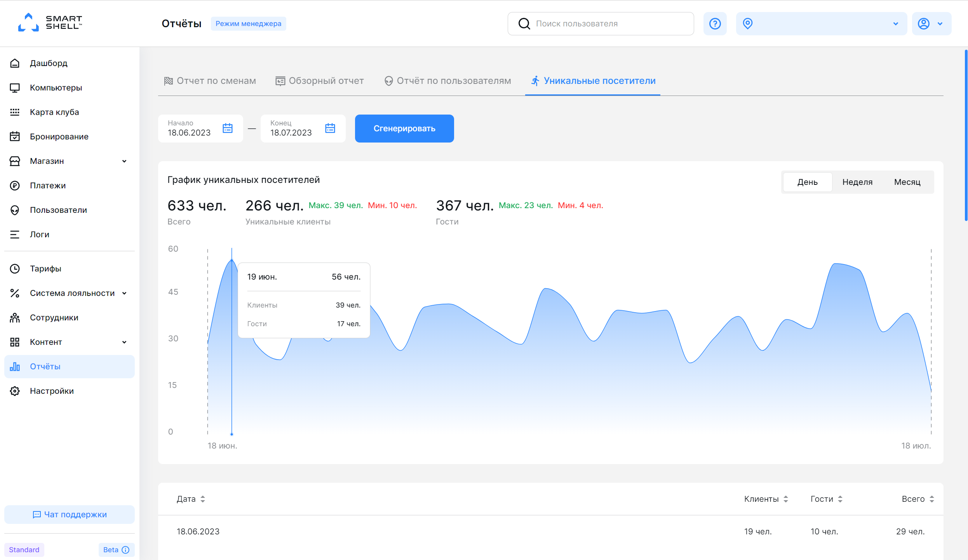The image size is (968, 560).
Task: Expand the Система лояльности chevron
Action: tap(124, 293)
